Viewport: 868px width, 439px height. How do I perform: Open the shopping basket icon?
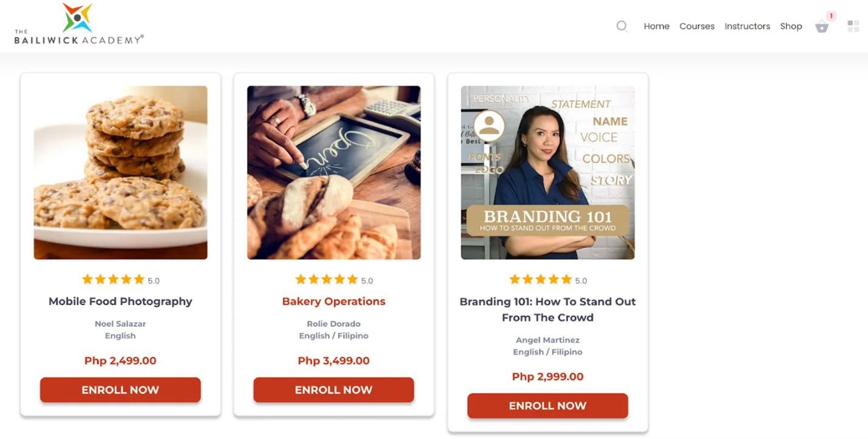822,27
